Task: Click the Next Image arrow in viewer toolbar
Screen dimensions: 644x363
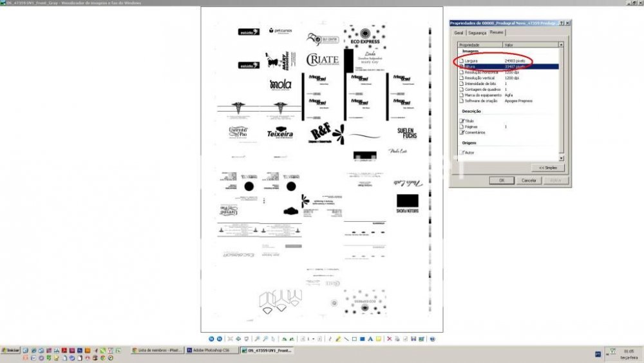Action: tap(219, 338)
